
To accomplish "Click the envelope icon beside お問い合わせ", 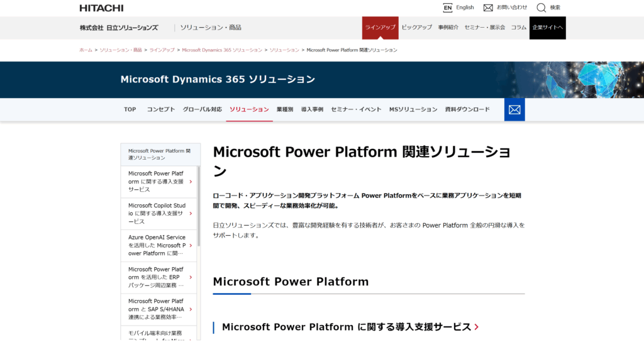I will click(x=488, y=8).
